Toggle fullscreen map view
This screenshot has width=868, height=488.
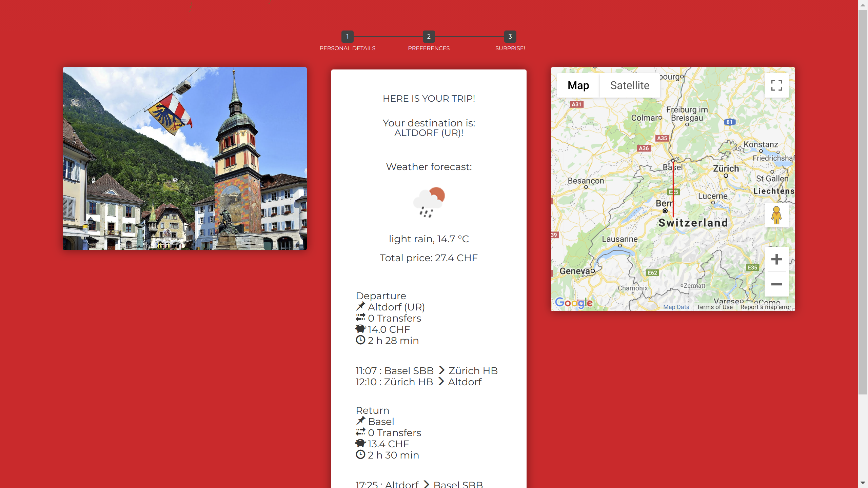[776, 85]
